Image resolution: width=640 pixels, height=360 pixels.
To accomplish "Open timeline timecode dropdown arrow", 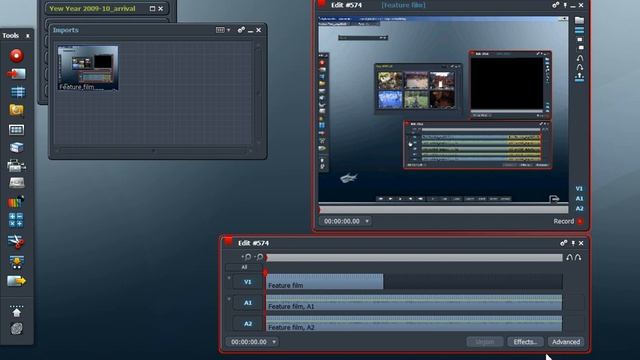I will (x=274, y=342).
